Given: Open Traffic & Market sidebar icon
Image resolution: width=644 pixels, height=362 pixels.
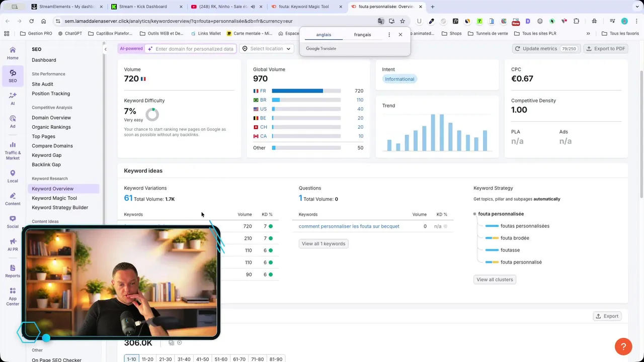Looking at the screenshot, I should [x=13, y=150].
